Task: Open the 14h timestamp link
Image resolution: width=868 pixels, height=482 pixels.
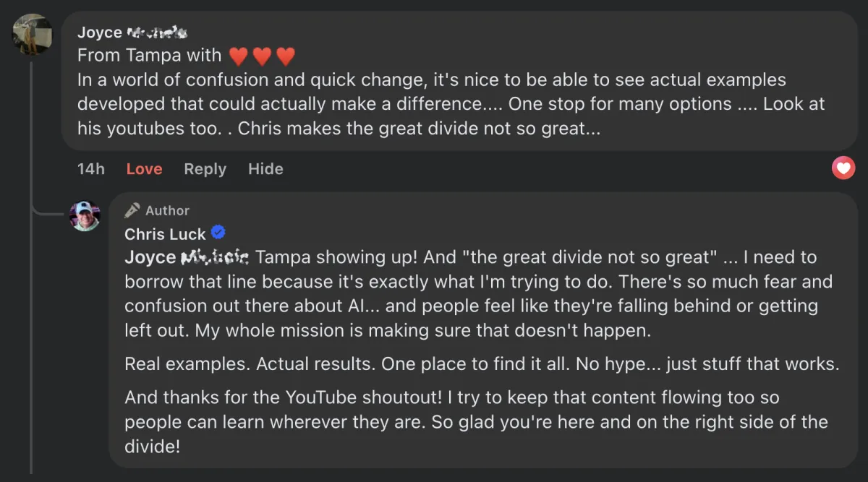Action: coord(91,169)
